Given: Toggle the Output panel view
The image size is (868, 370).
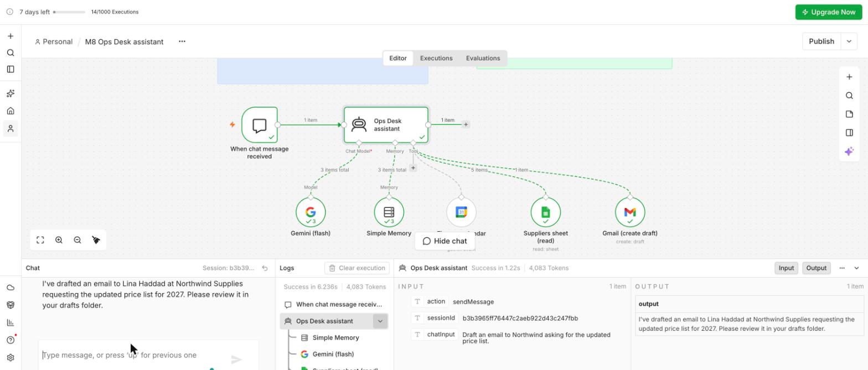Looking at the screenshot, I should point(816,268).
